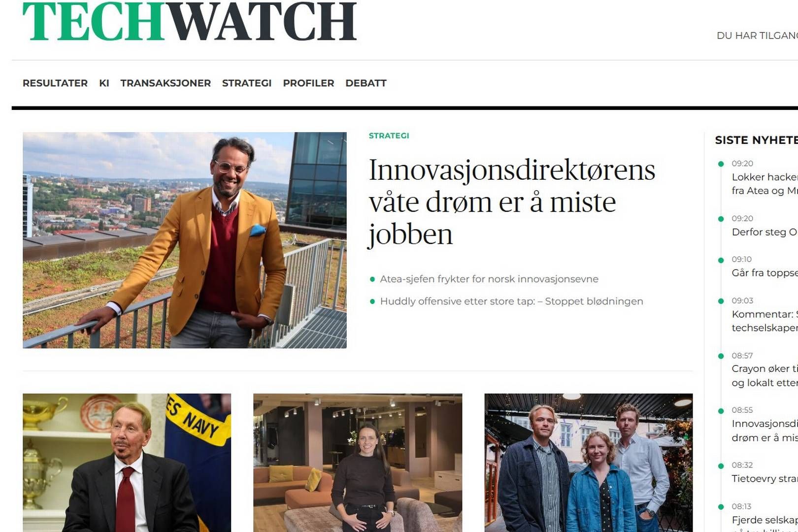Go to Transaksjoner section
This screenshot has width=798, height=532.
pyautogui.click(x=166, y=83)
